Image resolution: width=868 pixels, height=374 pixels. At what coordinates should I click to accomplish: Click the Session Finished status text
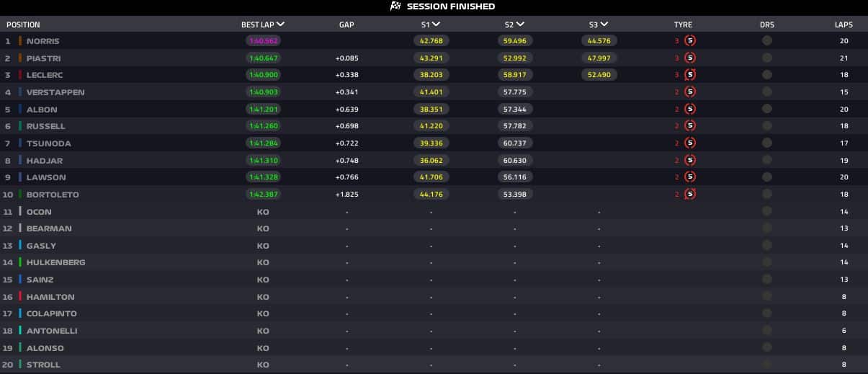[451, 6]
